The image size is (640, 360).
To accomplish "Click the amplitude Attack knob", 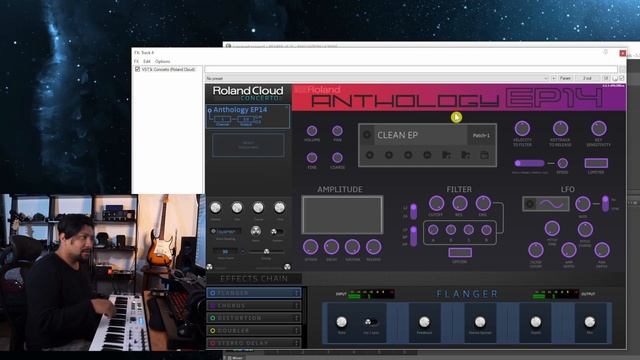I will [x=311, y=247].
